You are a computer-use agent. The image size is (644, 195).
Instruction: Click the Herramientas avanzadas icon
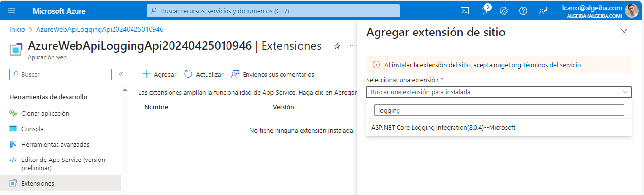(x=13, y=144)
